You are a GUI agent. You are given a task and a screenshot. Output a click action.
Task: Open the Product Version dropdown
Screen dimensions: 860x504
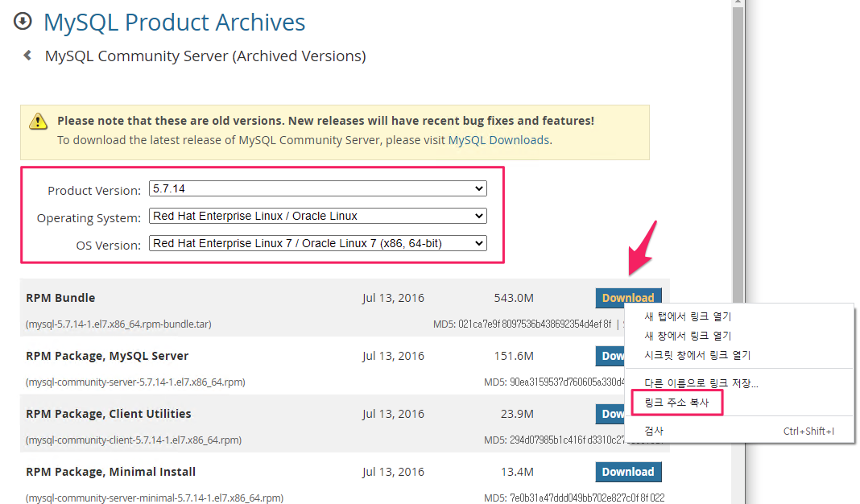pos(317,188)
